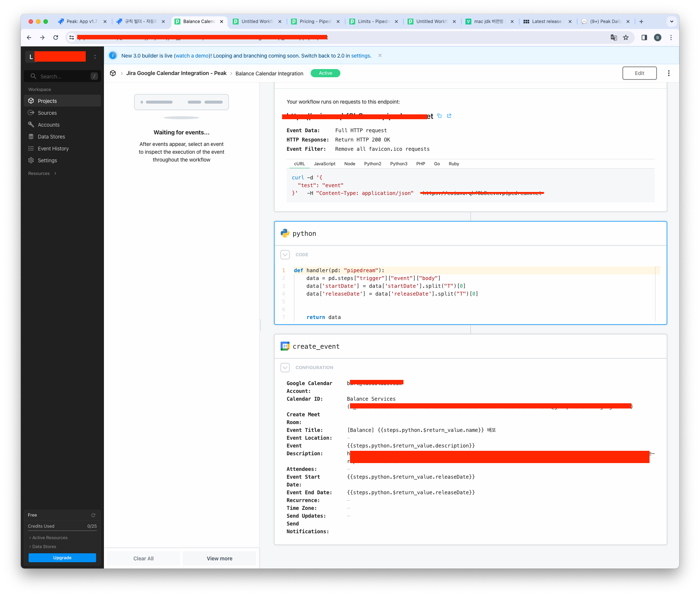Click the Google Calendar icon on create_event

[x=285, y=346]
